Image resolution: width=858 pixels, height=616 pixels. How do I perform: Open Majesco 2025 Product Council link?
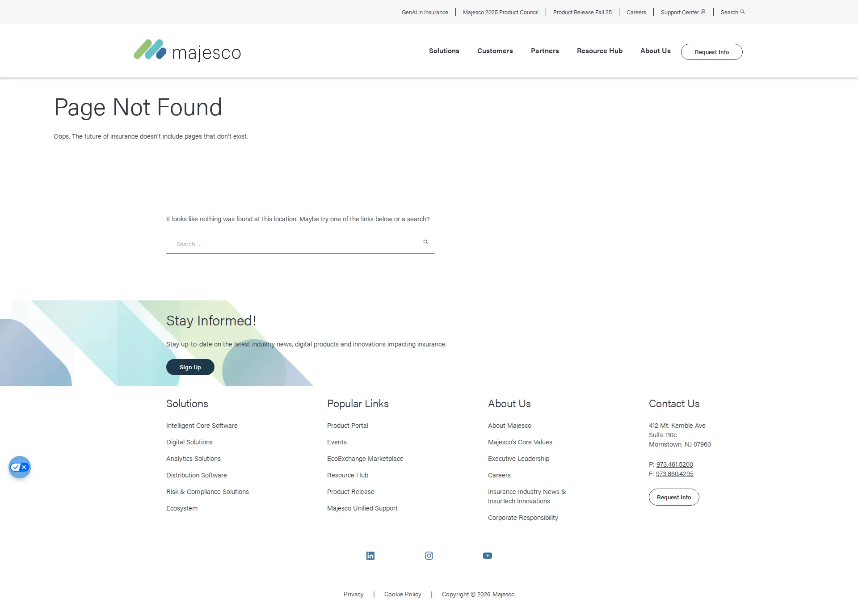(x=500, y=12)
